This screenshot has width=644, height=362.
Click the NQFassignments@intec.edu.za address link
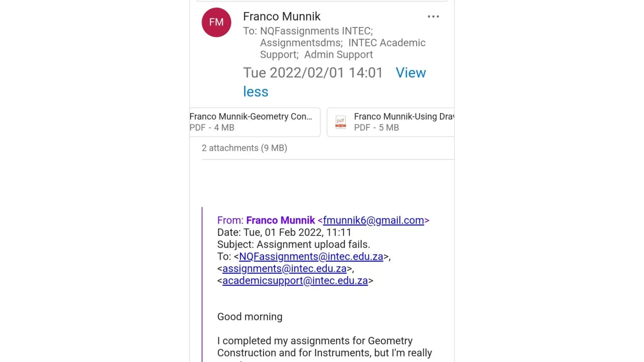click(x=311, y=256)
